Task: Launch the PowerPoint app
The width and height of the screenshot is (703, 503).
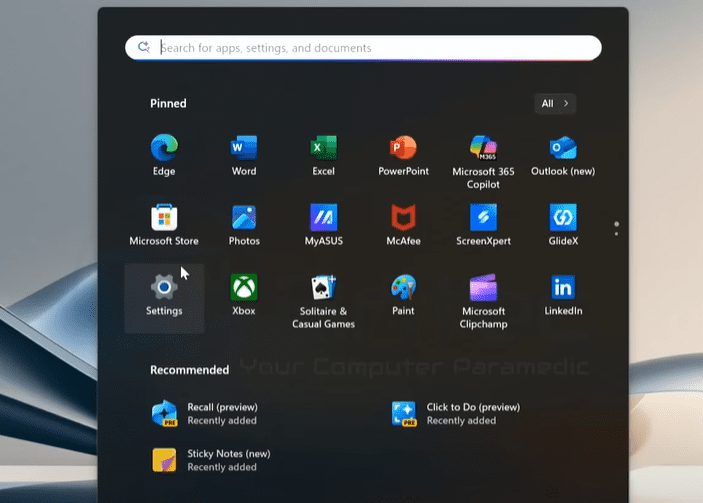Action: [x=403, y=149]
